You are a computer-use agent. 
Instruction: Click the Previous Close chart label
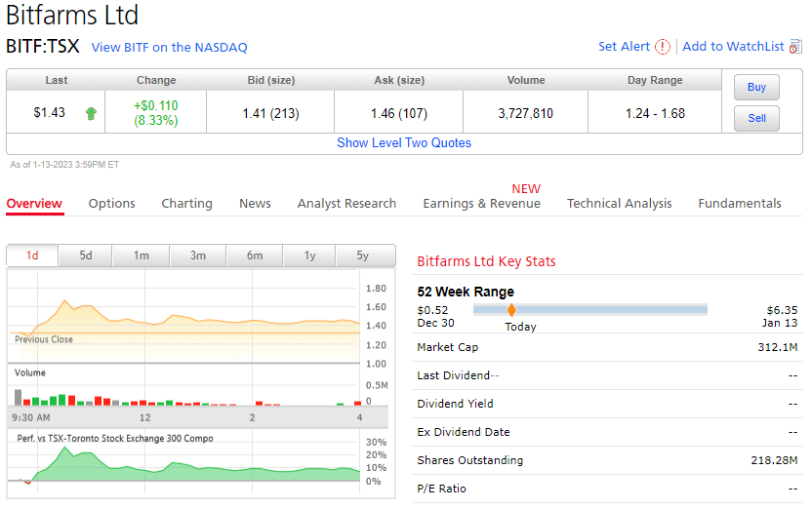(x=44, y=339)
